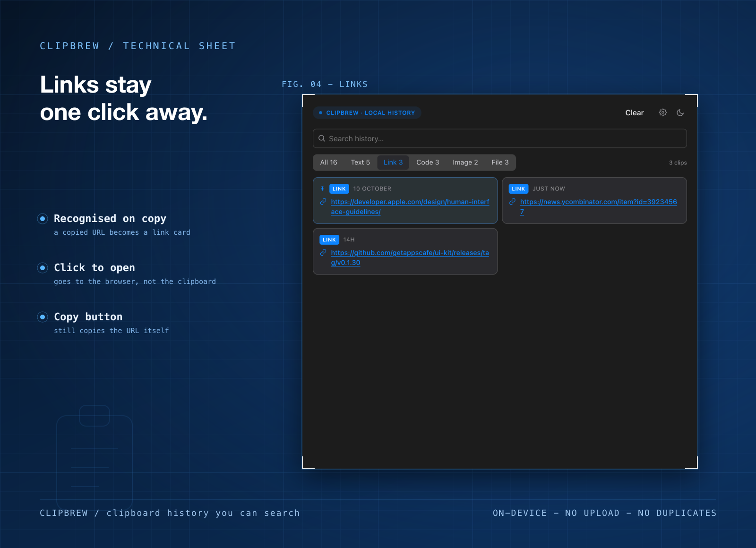This screenshot has height=548, width=756.
Task: Click the 'FIG. 04 – LINKS' caption
Action: pyautogui.click(x=325, y=84)
